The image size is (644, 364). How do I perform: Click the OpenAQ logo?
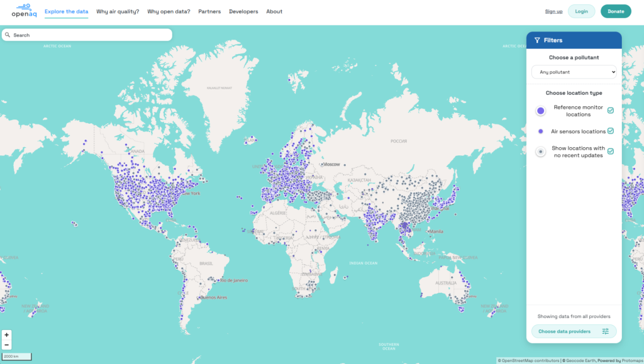click(23, 11)
